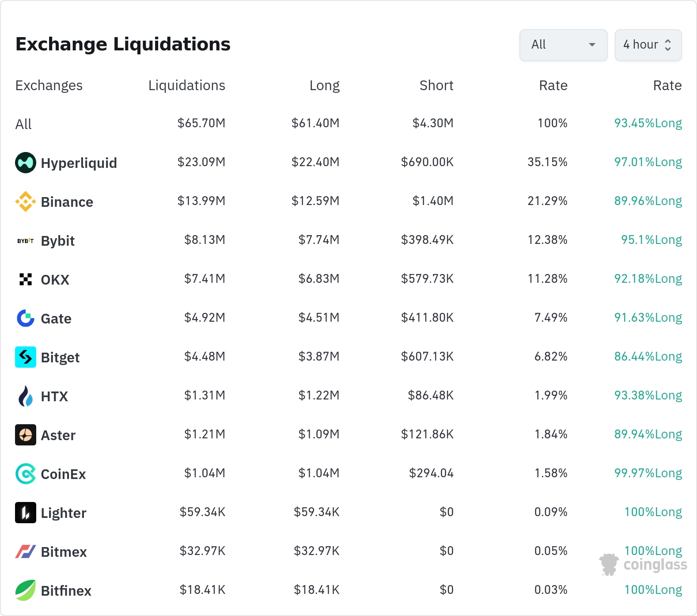697x616 pixels.
Task: Click the coinglass watermark logo
Action: 644,565
